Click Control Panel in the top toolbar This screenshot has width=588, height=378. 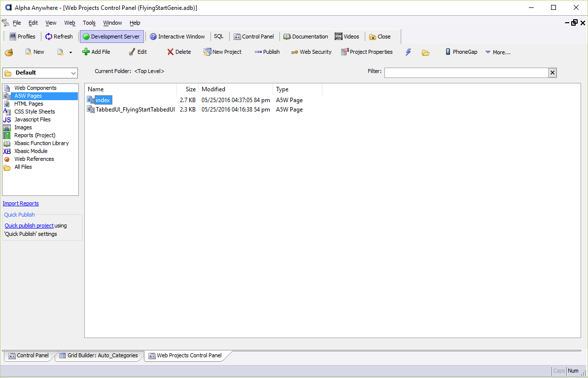(254, 37)
